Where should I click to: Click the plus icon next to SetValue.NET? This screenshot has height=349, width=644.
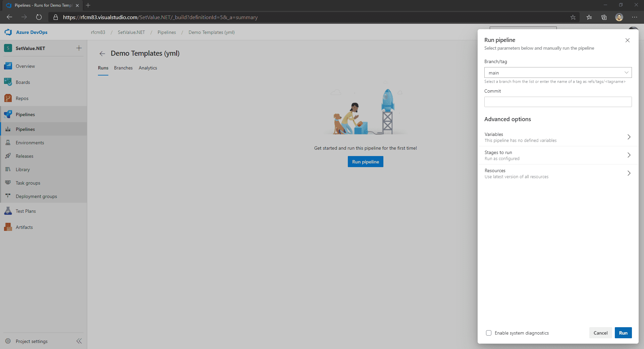79,48
